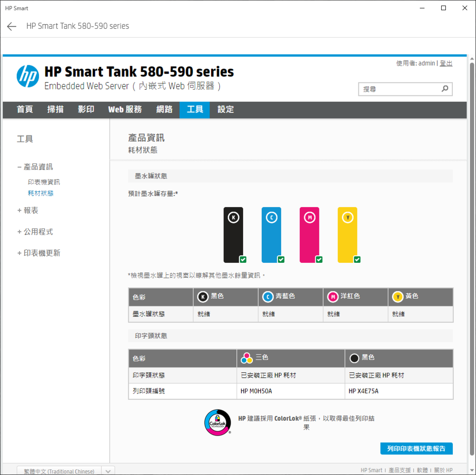Open the 關於 HP footer link

[x=443, y=470]
